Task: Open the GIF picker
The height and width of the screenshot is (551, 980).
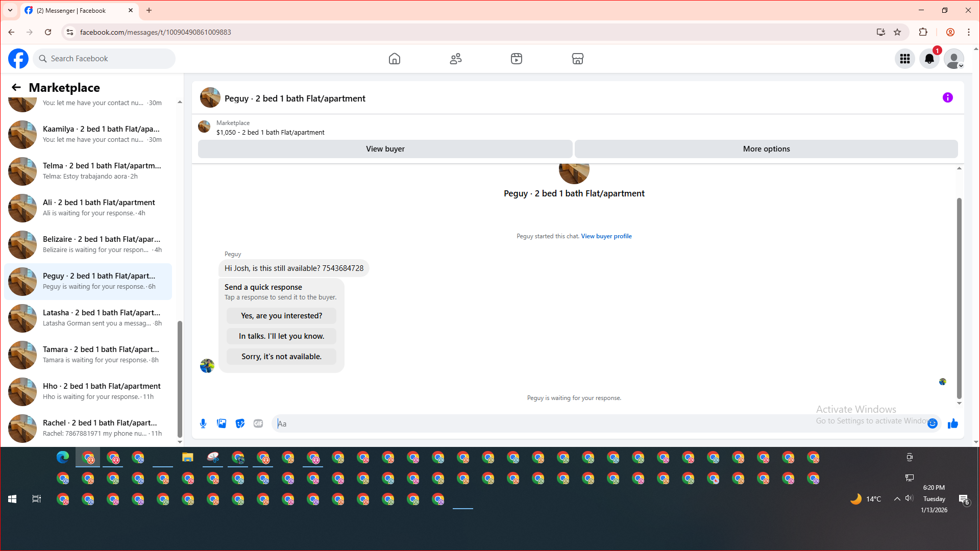Action: click(258, 423)
